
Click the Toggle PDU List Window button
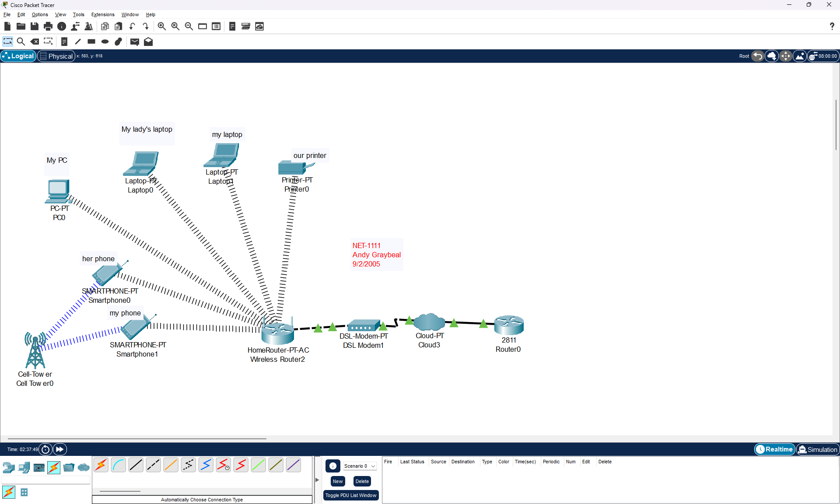point(351,495)
